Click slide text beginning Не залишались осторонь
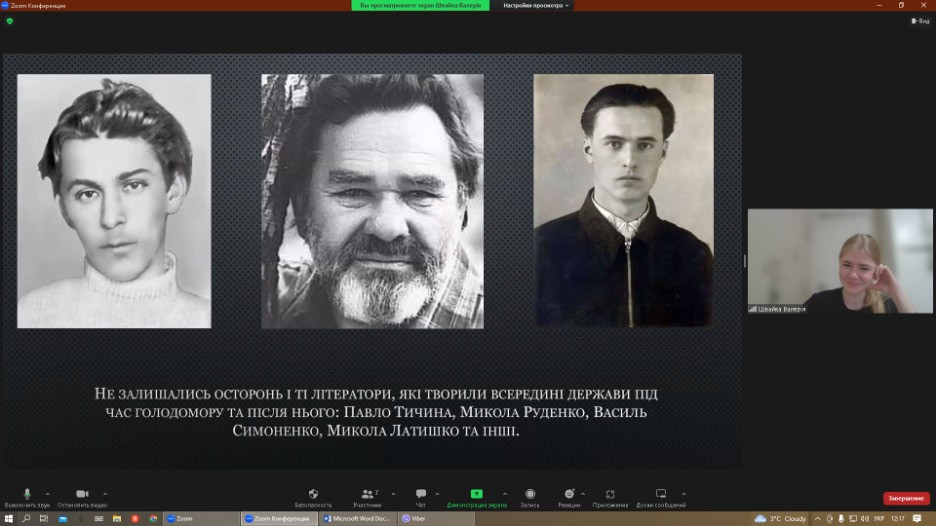Image resolution: width=936 pixels, height=526 pixels. 376,412
